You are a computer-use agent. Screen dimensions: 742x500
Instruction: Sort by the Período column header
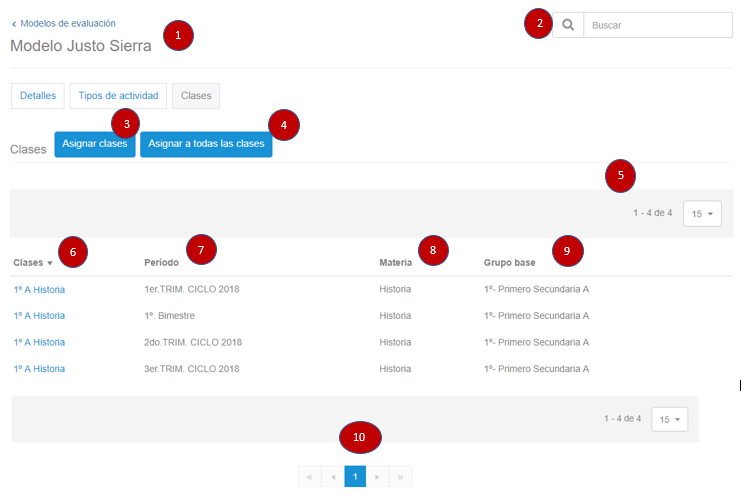coord(162,263)
